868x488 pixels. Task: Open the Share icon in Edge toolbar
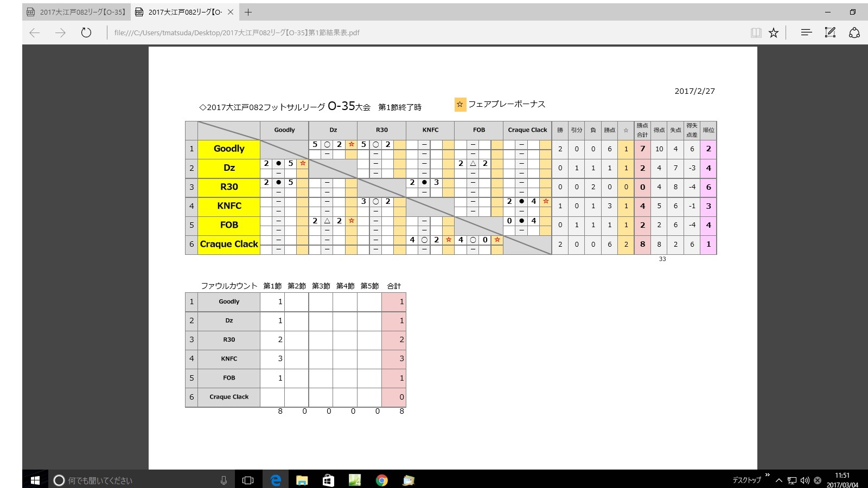pyautogui.click(x=854, y=33)
